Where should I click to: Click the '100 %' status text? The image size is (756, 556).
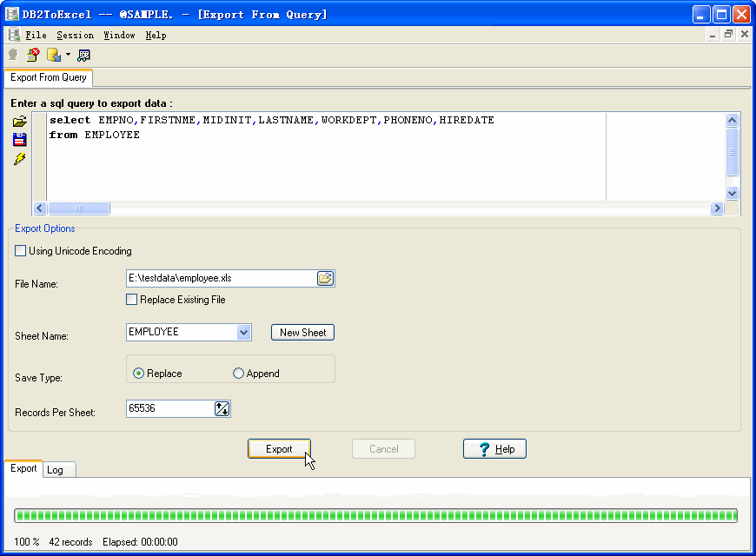tap(27, 542)
